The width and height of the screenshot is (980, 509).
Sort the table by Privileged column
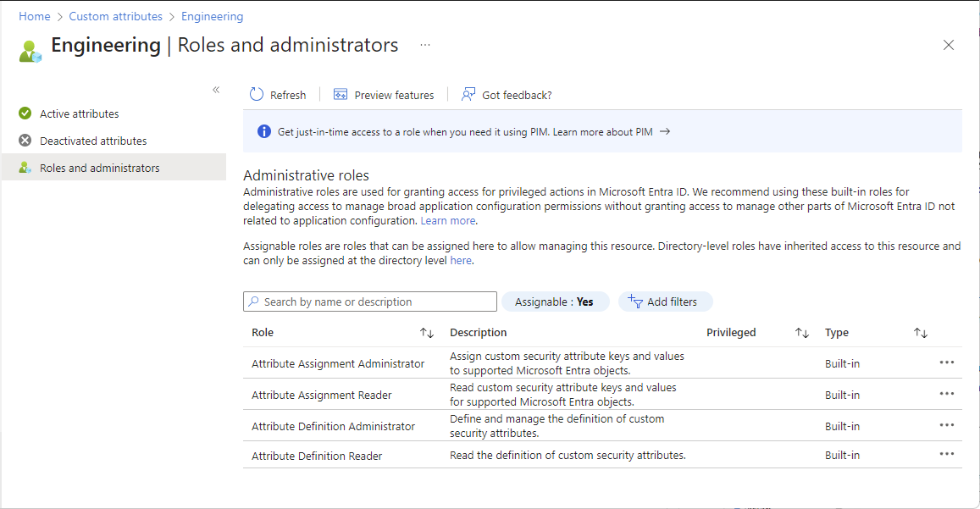coord(801,333)
